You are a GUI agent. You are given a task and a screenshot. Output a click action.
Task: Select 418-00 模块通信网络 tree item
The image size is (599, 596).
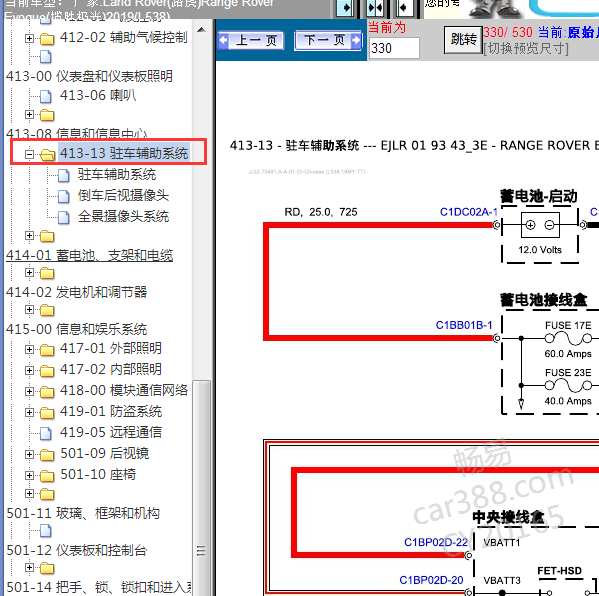(x=124, y=390)
